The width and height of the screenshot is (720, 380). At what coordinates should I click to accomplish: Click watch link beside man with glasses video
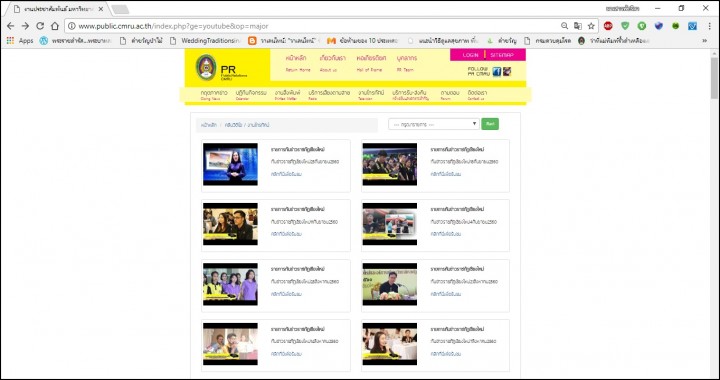[x=286, y=234]
